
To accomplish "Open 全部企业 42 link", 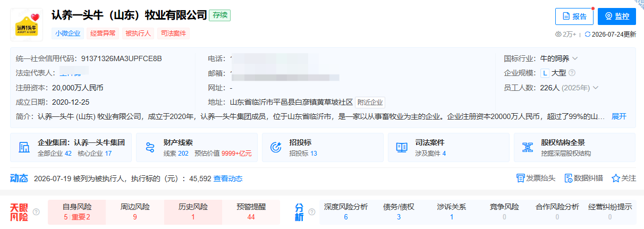I will click(x=55, y=153).
